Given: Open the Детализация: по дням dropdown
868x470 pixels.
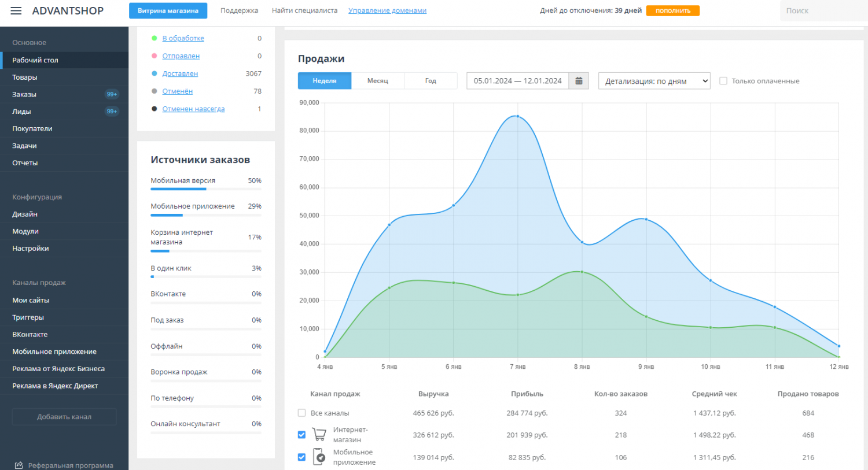Looking at the screenshot, I should [x=654, y=81].
